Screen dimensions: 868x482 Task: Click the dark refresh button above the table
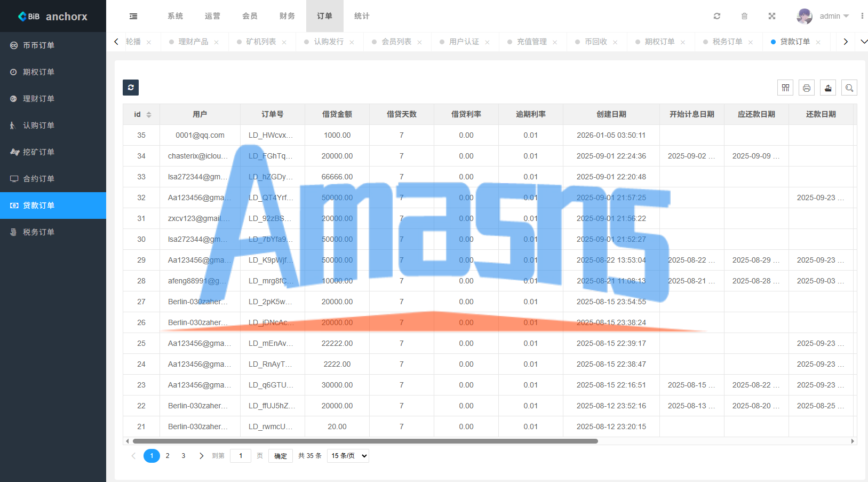coord(131,88)
